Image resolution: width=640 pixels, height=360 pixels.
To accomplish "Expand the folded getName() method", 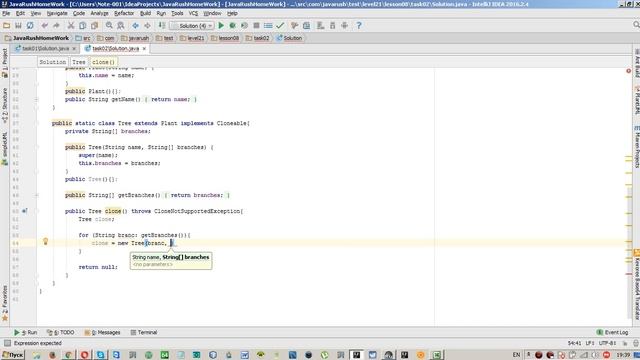I will 36,99.
